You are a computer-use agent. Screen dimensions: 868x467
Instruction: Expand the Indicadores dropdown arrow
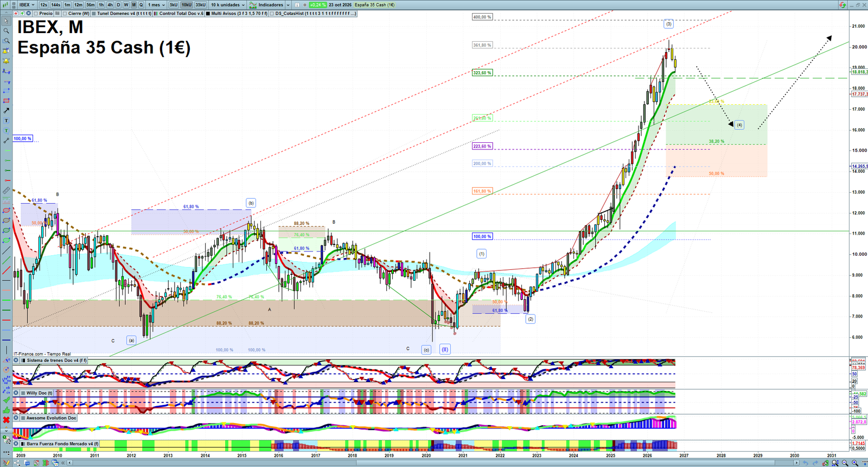(x=288, y=5)
